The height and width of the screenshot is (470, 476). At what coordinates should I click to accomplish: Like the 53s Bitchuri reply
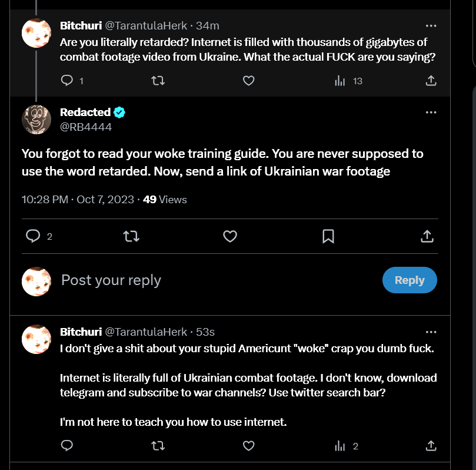click(248, 446)
